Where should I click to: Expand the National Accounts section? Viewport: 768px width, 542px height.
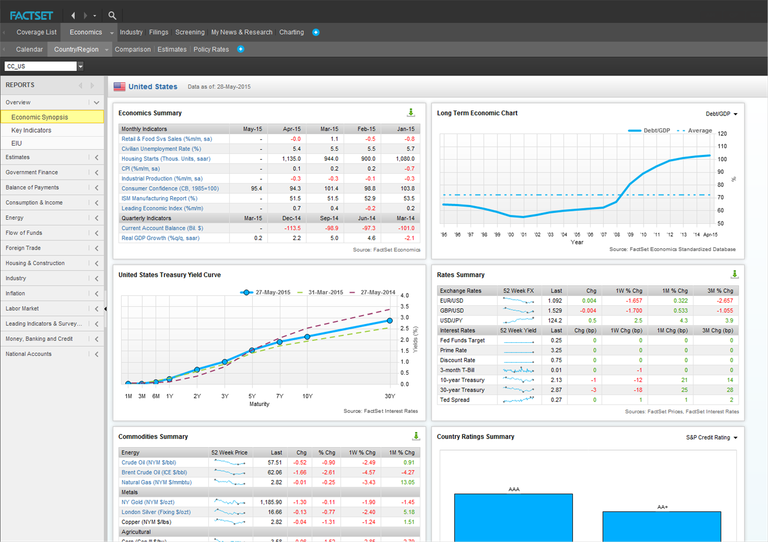[96, 354]
